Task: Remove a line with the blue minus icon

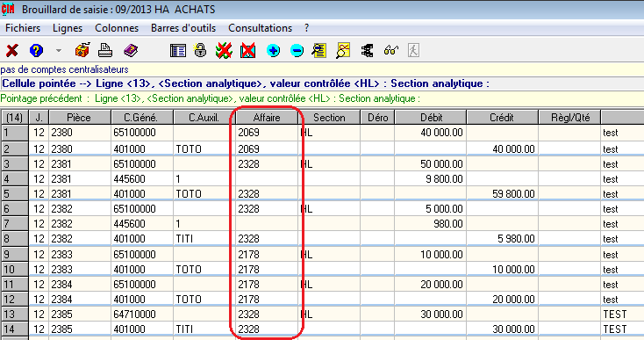Action: tap(297, 51)
